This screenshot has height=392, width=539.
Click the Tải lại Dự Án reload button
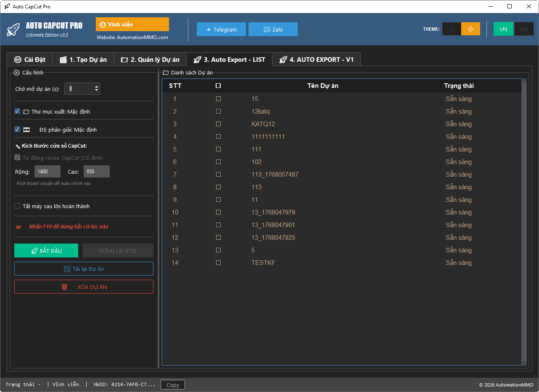pyautogui.click(x=84, y=269)
